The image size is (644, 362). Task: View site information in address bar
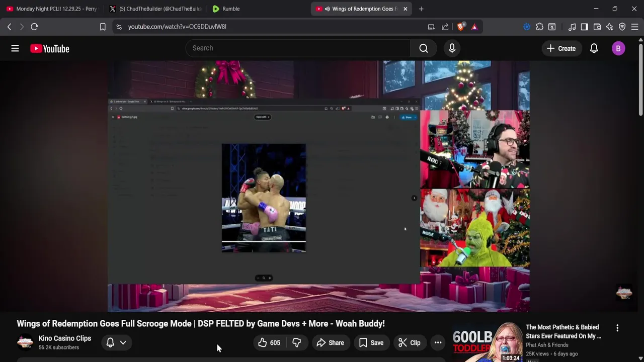(x=119, y=27)
